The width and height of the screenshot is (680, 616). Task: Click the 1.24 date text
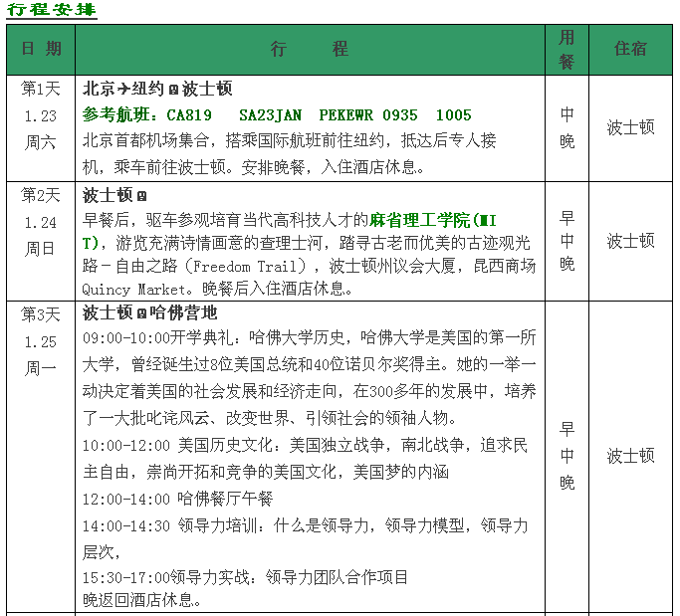41,223
